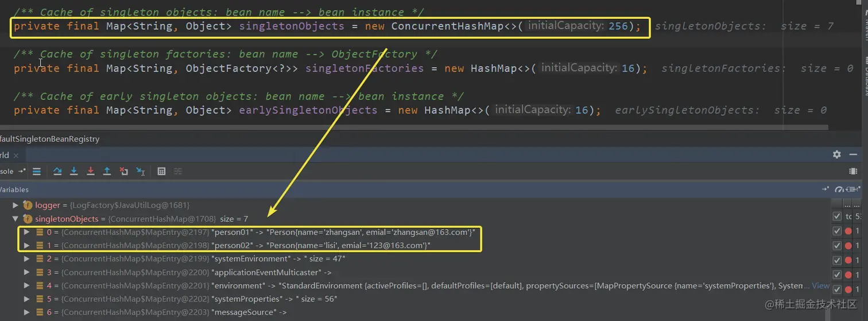This screenshot has width=868, height=321.
Task: Close the debug session tab ending in 'rld'
Action: click(x=16, y=156)
